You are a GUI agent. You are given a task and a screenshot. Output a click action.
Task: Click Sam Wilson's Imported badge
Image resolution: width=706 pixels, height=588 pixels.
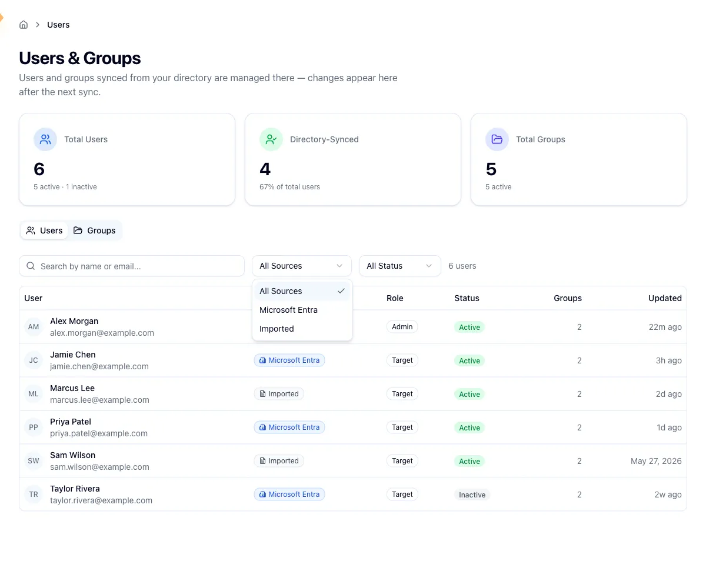[x=279, y=461]
